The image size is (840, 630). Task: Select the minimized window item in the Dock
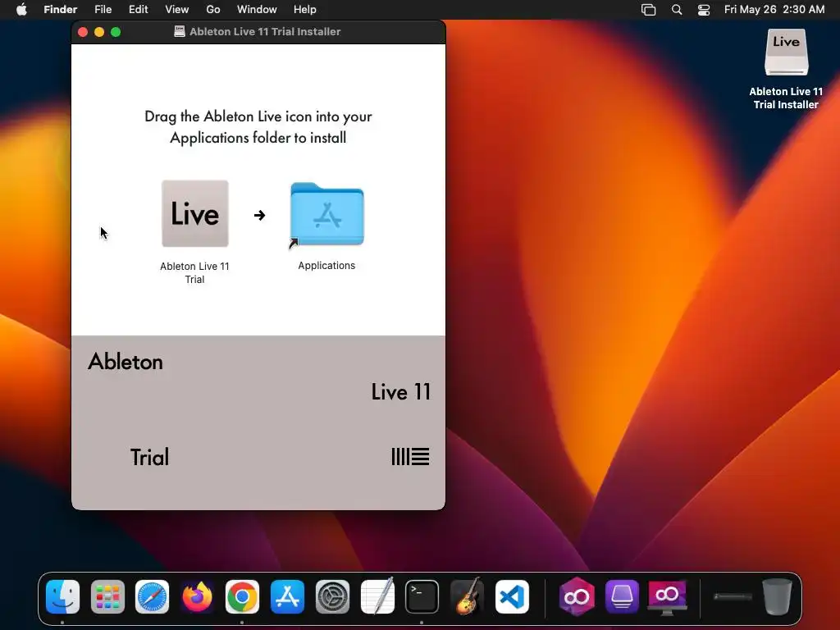pyautogui.click(x=733, y=597)
